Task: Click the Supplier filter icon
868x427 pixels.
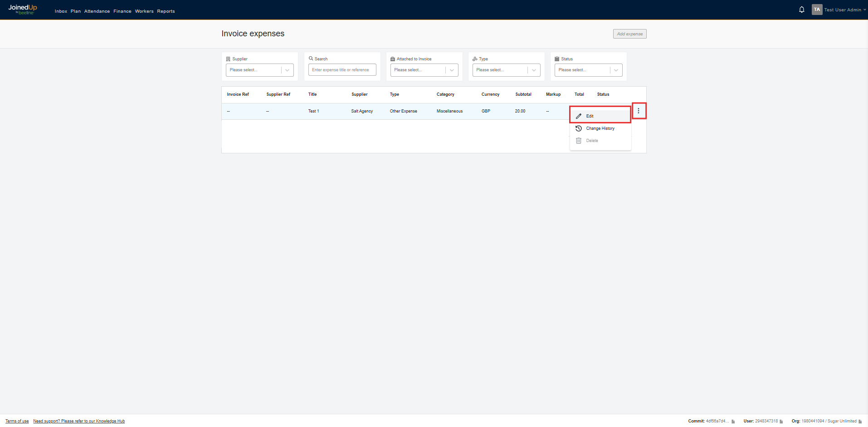Action: tap(229, 59)
